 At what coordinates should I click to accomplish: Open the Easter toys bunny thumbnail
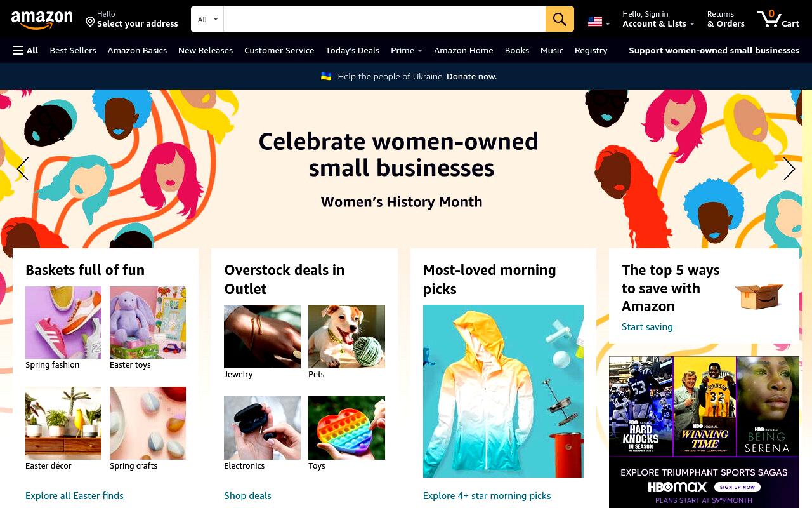click(x=148, y=323)
